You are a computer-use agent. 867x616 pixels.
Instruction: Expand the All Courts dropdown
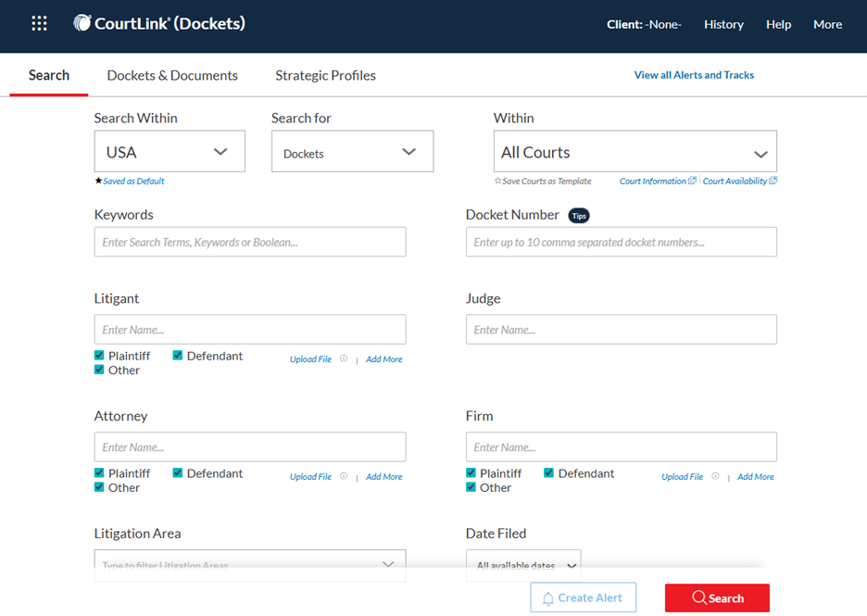click(635, 153)
